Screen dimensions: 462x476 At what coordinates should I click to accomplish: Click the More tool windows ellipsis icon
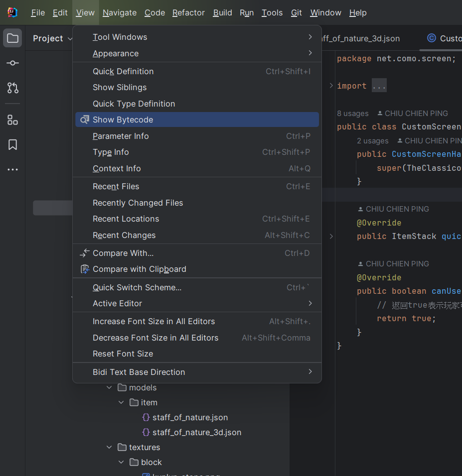coord(12,170)
